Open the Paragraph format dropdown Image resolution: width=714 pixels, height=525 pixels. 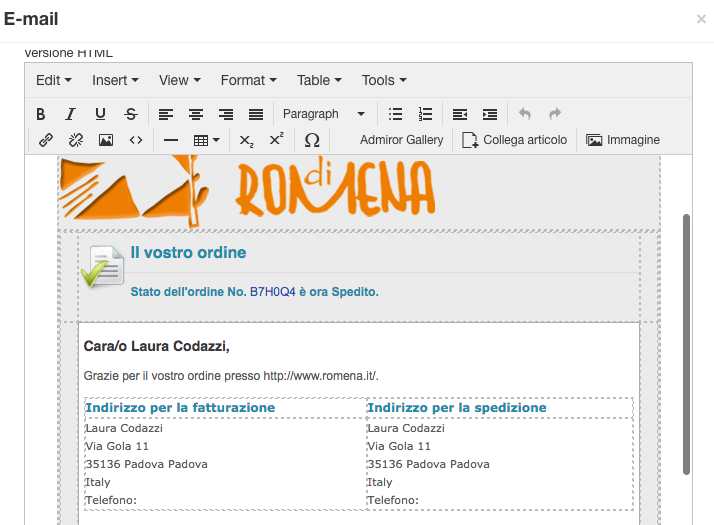click(x=324, y=114)
